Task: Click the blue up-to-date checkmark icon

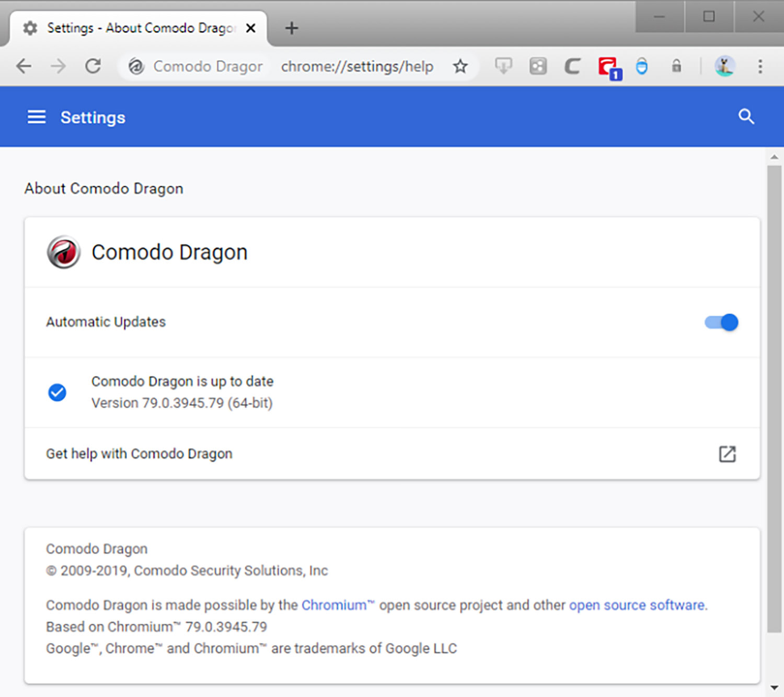Action: (57, 392)
